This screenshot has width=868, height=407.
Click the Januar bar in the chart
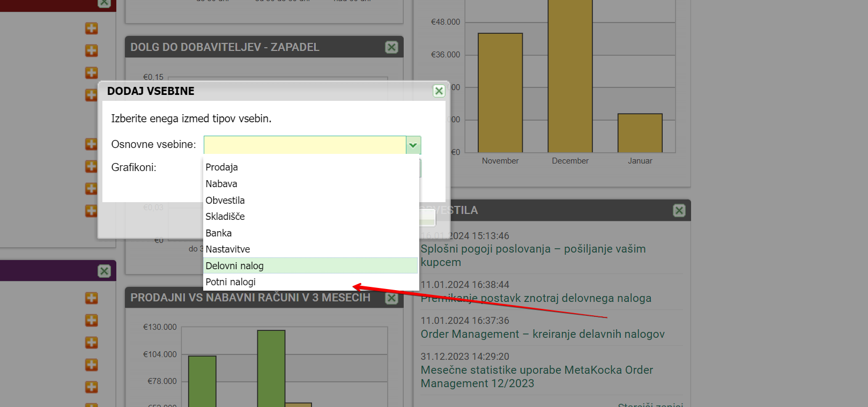pyautogui.click(x=640, y=133)
